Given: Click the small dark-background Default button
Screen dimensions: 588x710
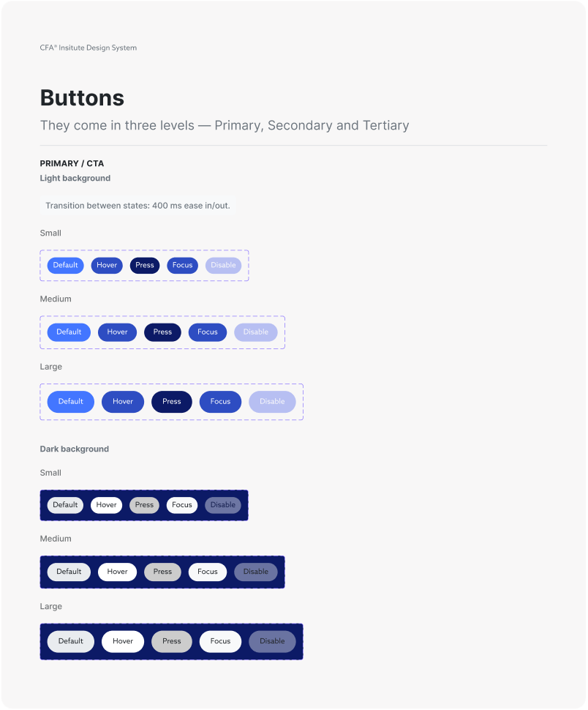Looking at the screenshot, I should click(65, 505).
